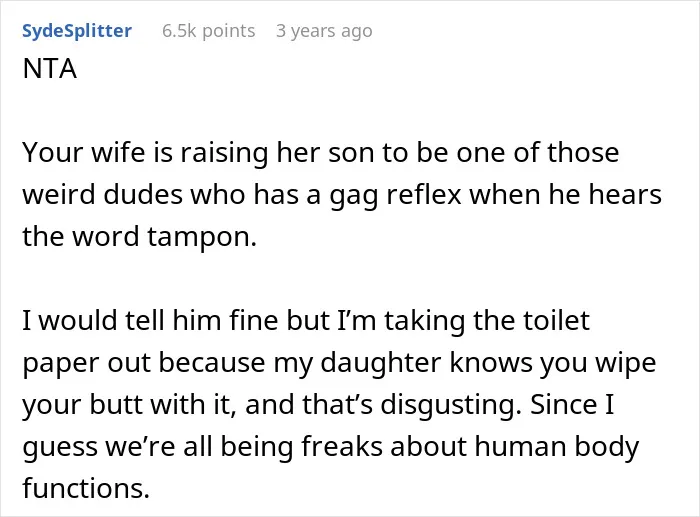The width and height of the screenshot is (700, 517).
Task: Click the phrase your butt with it
Action: 129,405
